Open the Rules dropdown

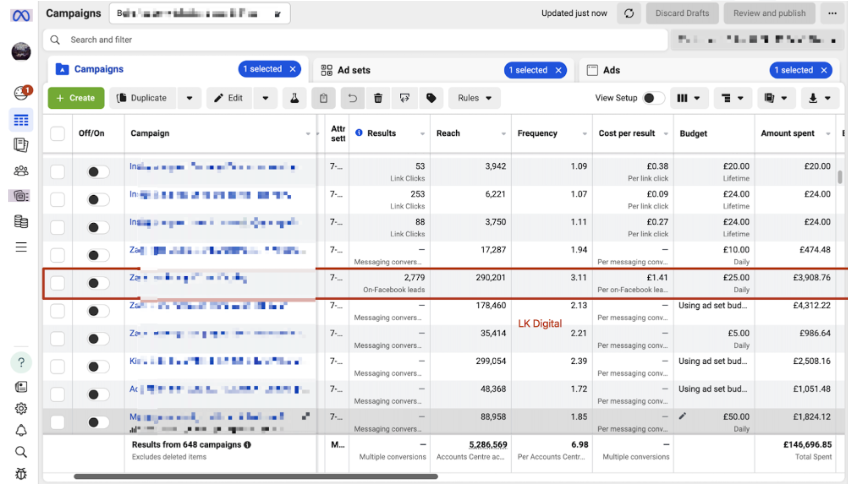(474, 98)
